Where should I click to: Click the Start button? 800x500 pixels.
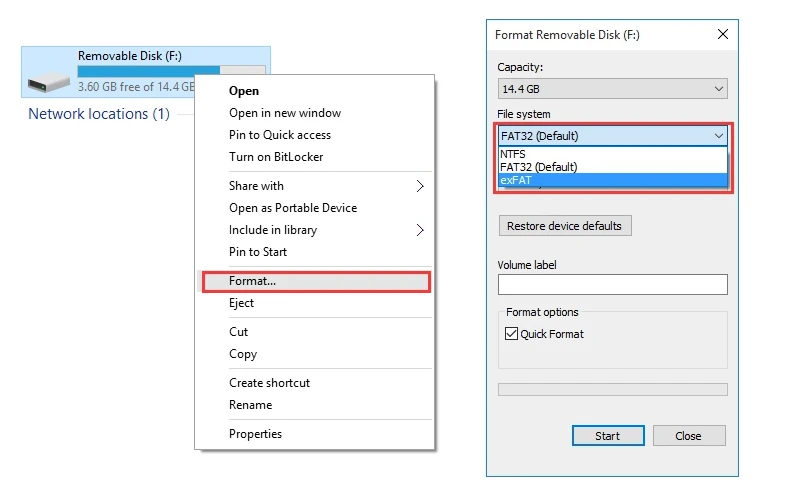pyautogui.click(x=608, y=436)
